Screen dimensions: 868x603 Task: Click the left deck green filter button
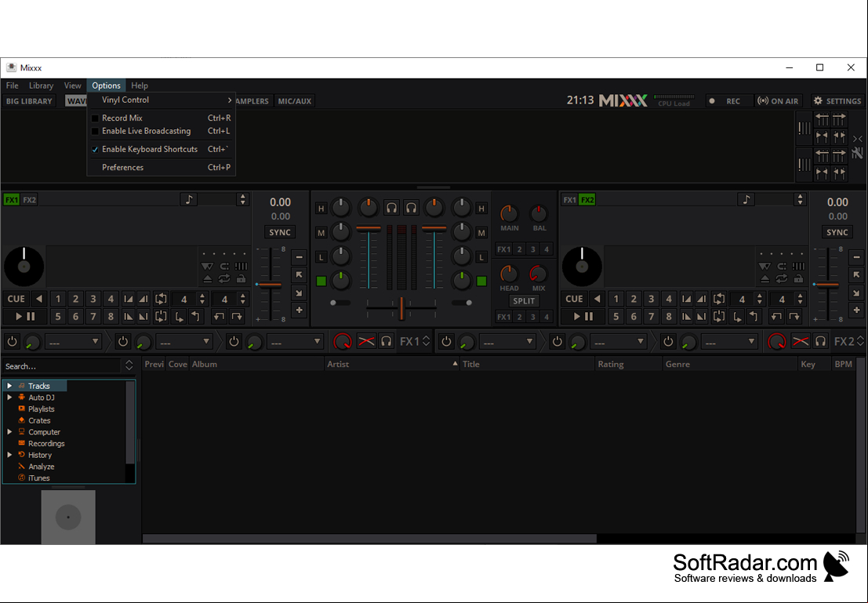321,282
